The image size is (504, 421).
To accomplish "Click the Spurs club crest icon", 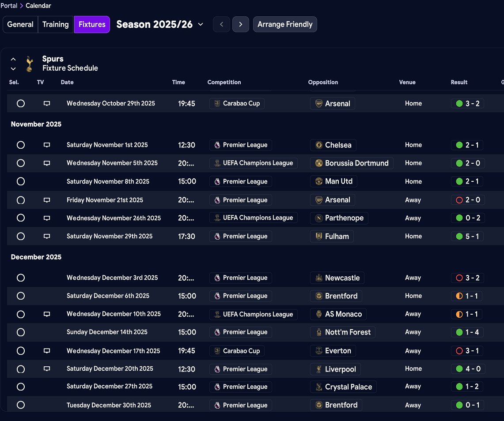I will [x=30, y=64].
